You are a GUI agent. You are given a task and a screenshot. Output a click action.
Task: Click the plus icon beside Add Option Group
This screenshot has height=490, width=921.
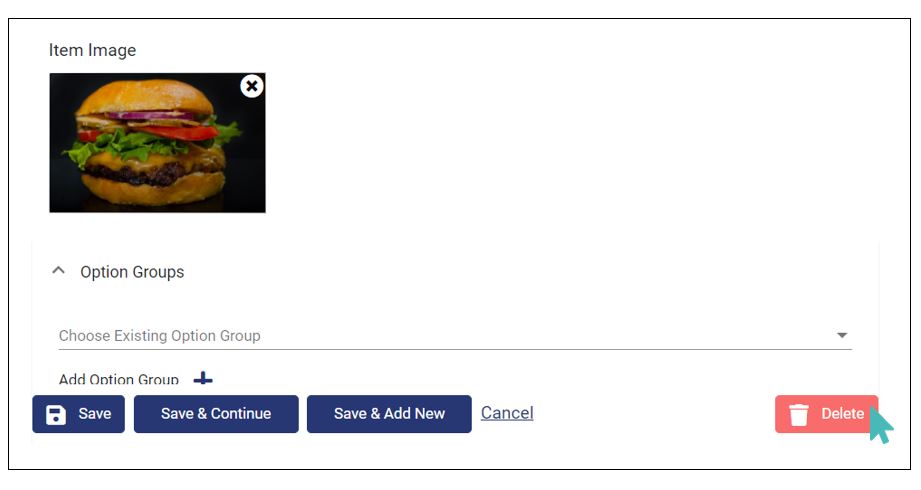(203, 379)
